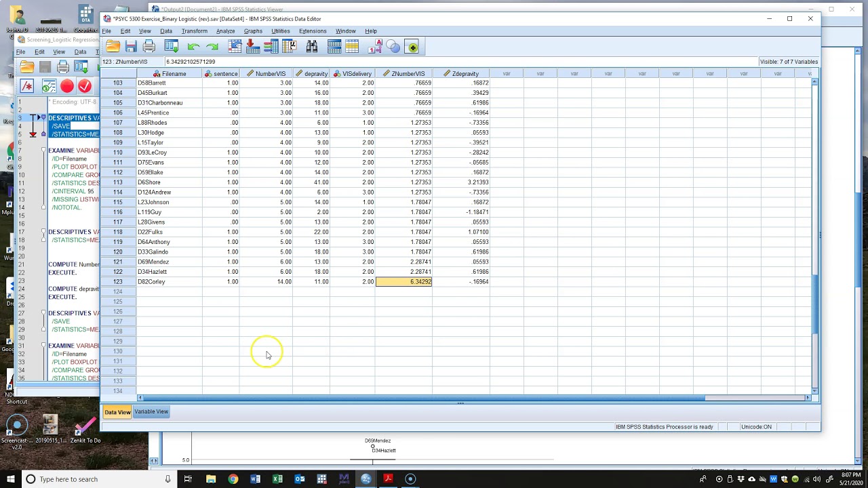Print icon in Syntax window toolbar
The height and width of the screenshot is (488, 868).
click(63, 66)
